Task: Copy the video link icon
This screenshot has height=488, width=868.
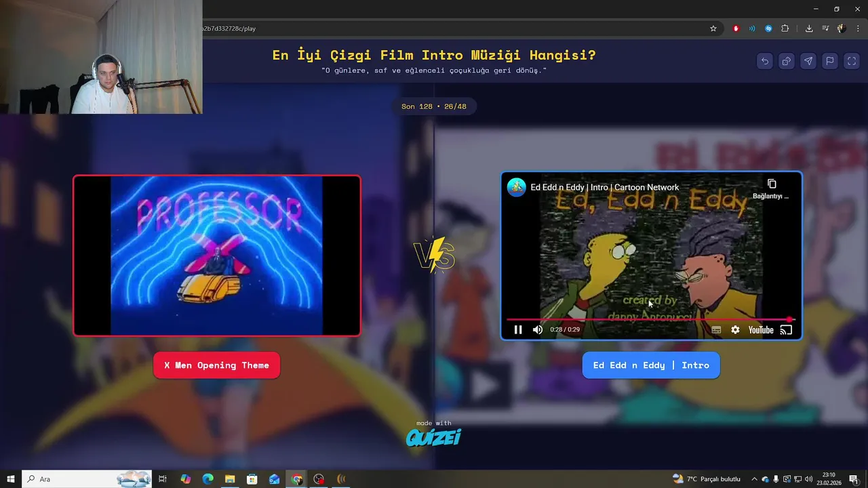Action: click(772, 184)
